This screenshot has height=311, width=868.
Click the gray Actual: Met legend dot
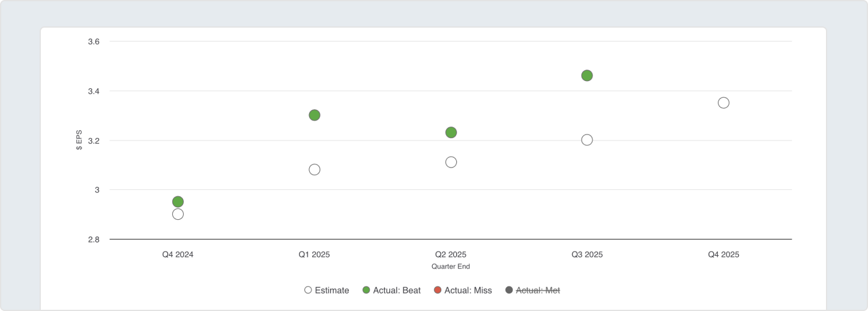(509, 291)
